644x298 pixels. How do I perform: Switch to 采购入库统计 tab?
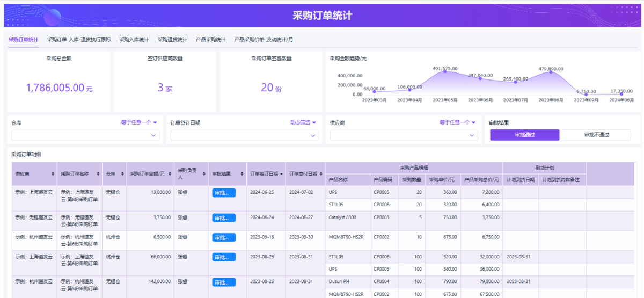[x=134, y=39]
